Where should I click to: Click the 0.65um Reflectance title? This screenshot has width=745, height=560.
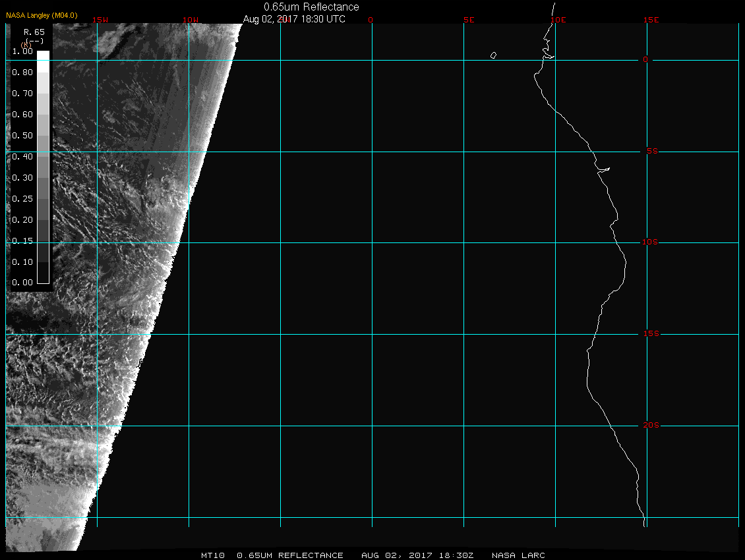(311, 7)
